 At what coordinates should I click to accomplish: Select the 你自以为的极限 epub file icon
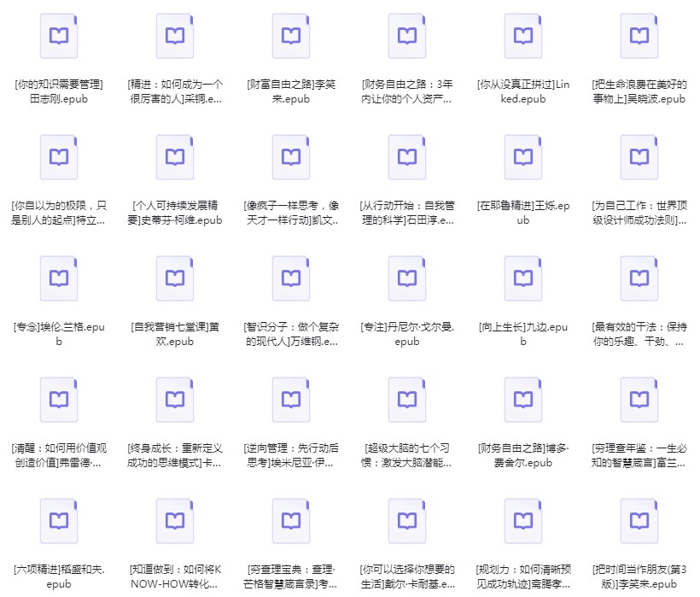(x=59, y=157)
